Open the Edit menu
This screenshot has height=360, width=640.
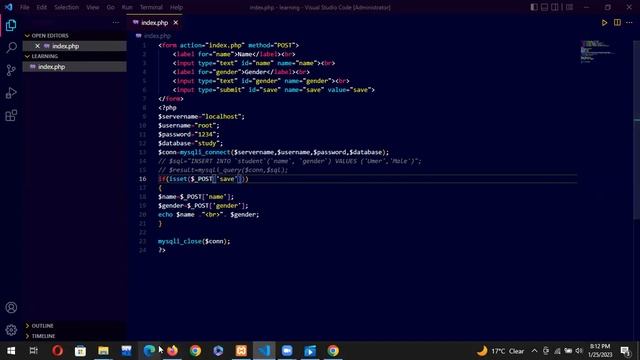[x=42, y=7]
